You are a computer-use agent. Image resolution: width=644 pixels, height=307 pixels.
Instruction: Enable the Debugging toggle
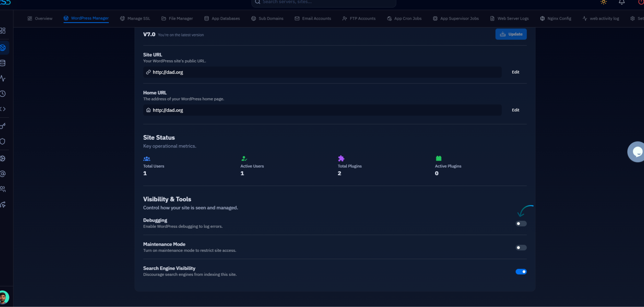[x=521, y=224]
